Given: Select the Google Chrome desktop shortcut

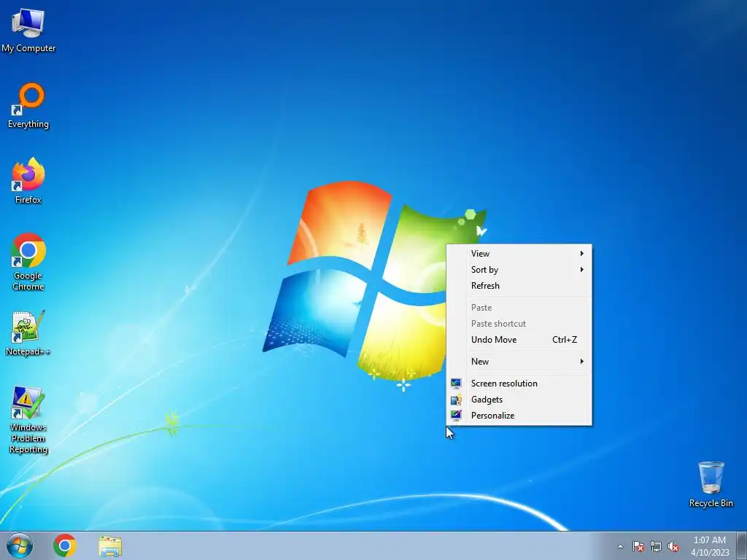Looking at the screenshot, I should click(28, 262).
